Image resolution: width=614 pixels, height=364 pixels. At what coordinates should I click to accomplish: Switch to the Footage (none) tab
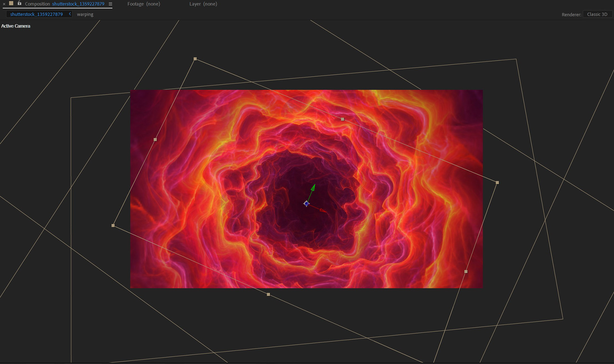tap(144, 4)
